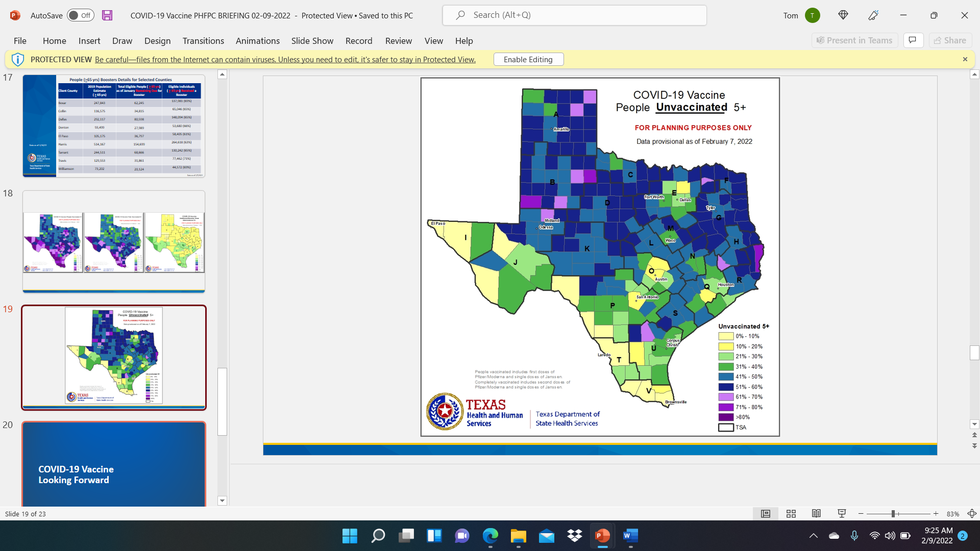Click the Microsoft premium diamond icon

point(843,15)
